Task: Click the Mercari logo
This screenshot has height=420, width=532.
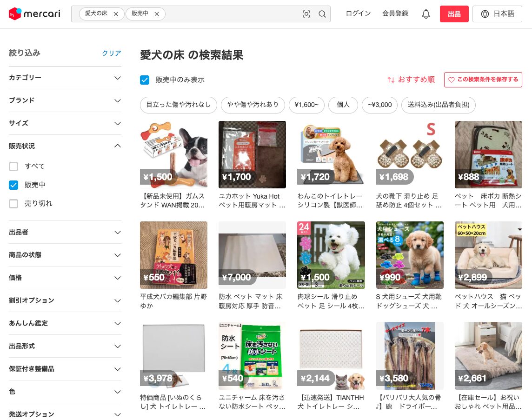Action: click(34, 14)
